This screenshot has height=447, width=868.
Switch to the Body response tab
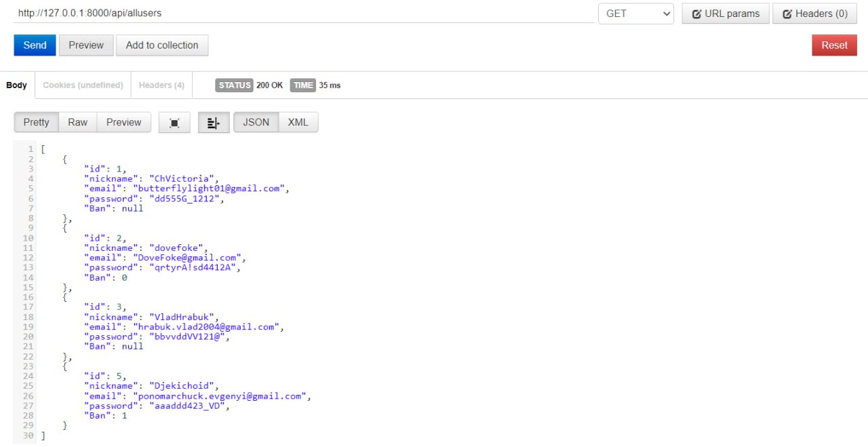coord(17,85)
